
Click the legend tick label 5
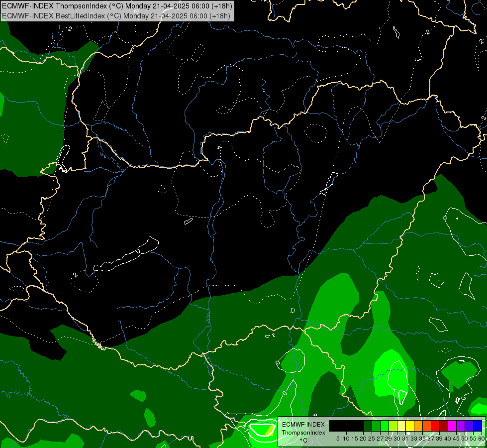coord(338,439)
